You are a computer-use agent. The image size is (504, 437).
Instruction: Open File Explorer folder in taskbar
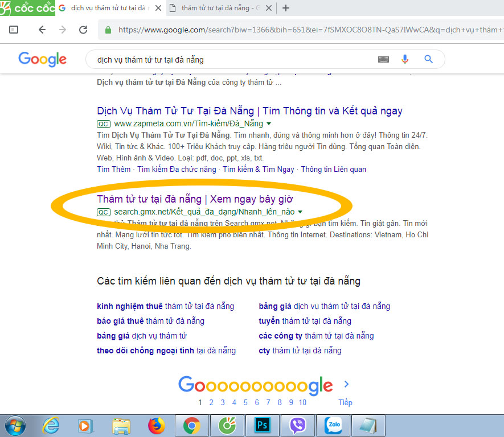pos(121,426)
